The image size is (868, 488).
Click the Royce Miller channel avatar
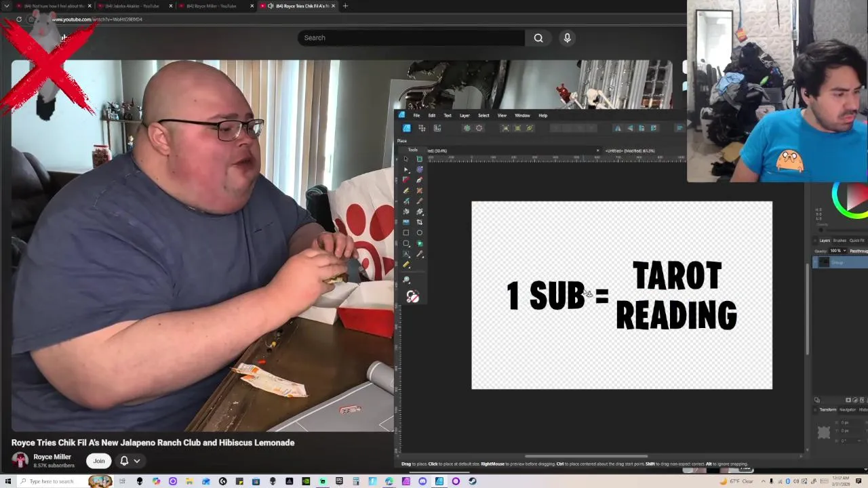point(20,461)
